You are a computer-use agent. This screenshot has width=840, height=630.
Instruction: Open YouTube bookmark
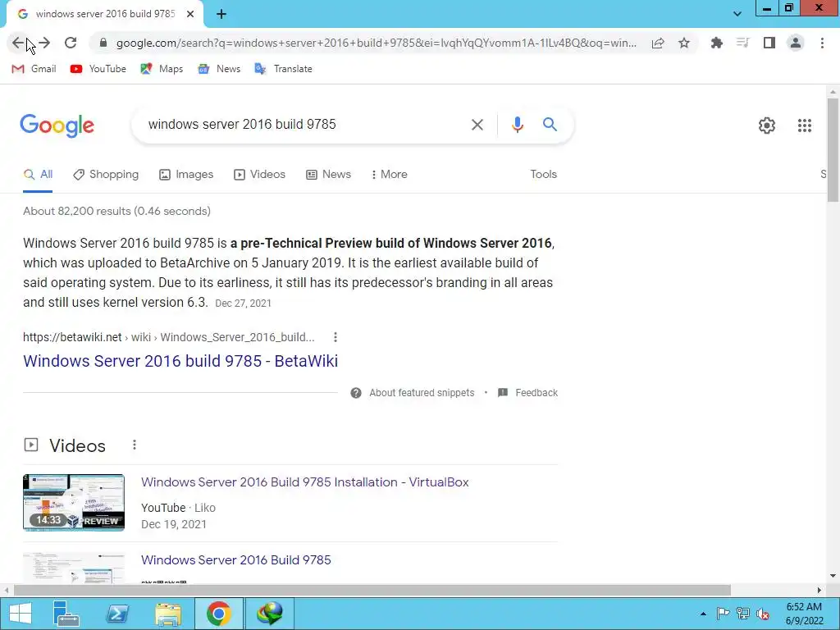tap(98, 69)
